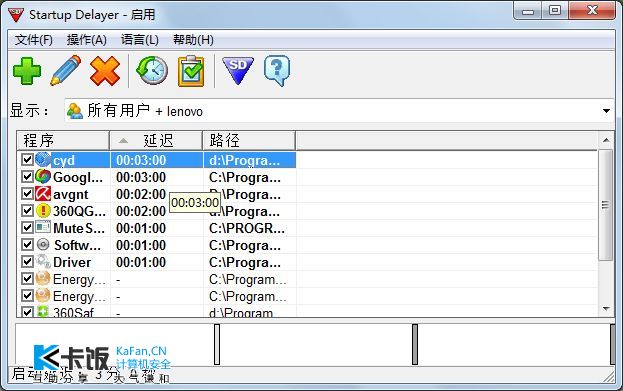
Task: Open the 帮助(H) menu
Action: (193, 40)
